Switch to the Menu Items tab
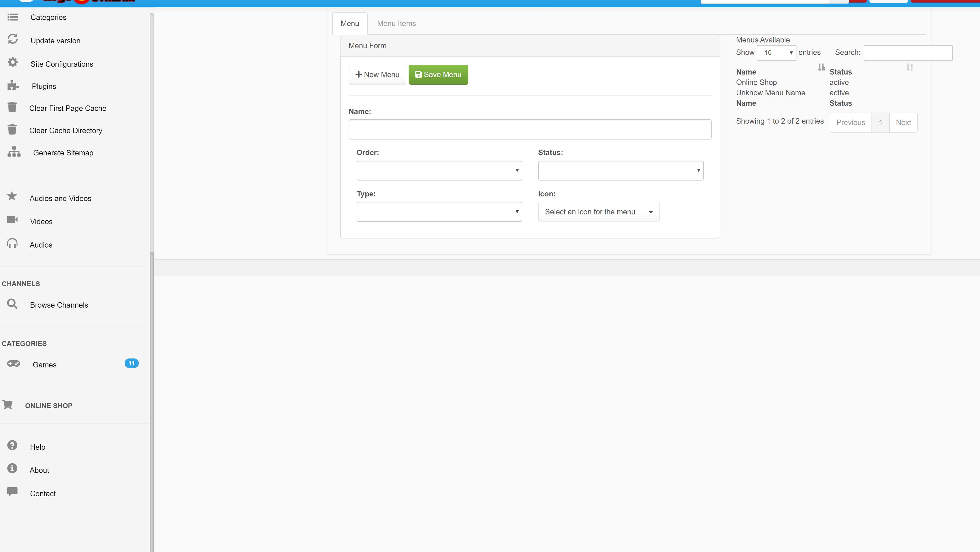The height and width of the screenshot is (552, 980). (396, 24)
